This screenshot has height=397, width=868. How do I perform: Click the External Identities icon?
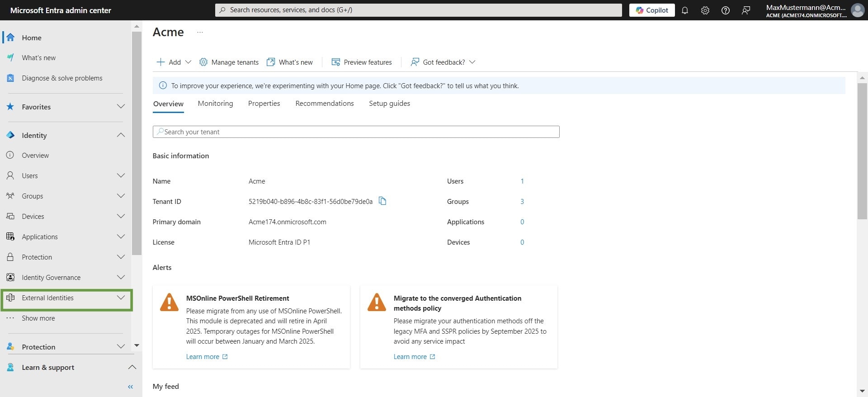[x=10, y=298]
